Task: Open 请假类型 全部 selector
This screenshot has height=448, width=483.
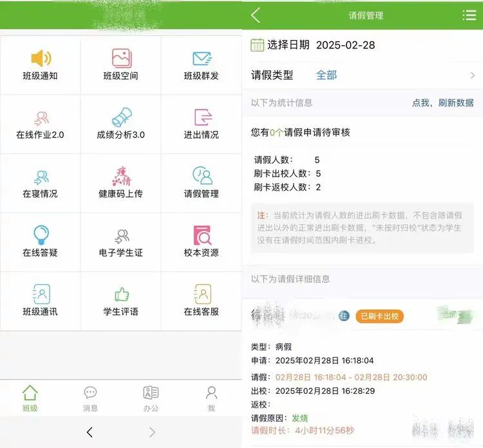Action: click(327, 75)
